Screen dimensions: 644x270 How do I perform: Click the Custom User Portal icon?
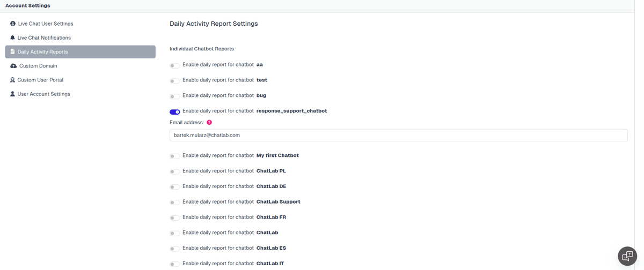point(13,80)
